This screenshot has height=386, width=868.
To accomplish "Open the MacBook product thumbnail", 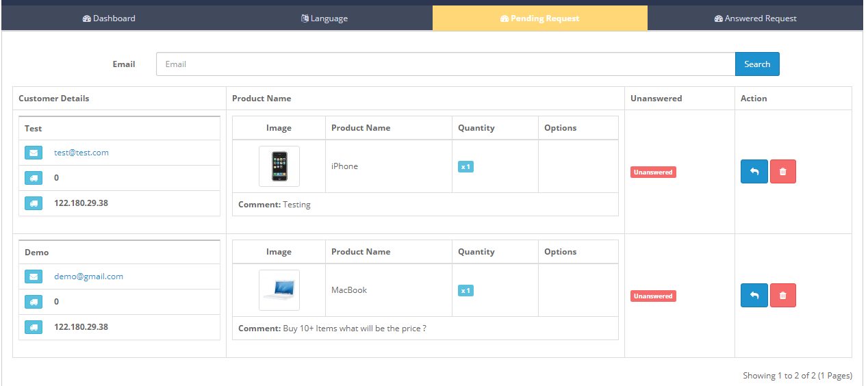I will (x=279, y=290).
